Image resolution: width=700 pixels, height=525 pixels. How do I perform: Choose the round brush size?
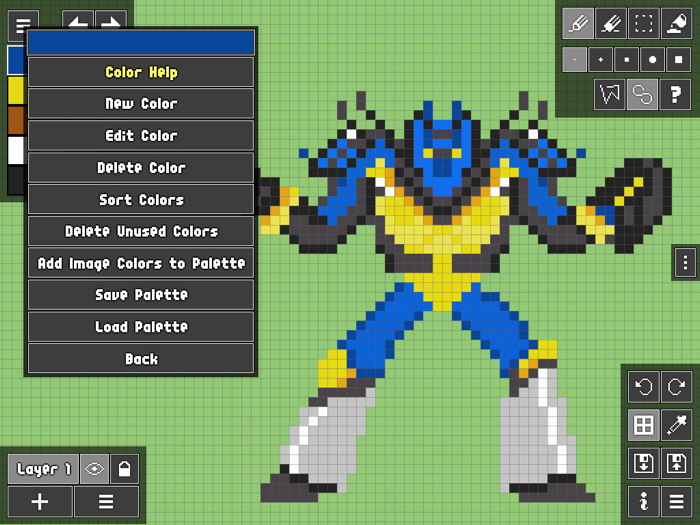(652, 59)
